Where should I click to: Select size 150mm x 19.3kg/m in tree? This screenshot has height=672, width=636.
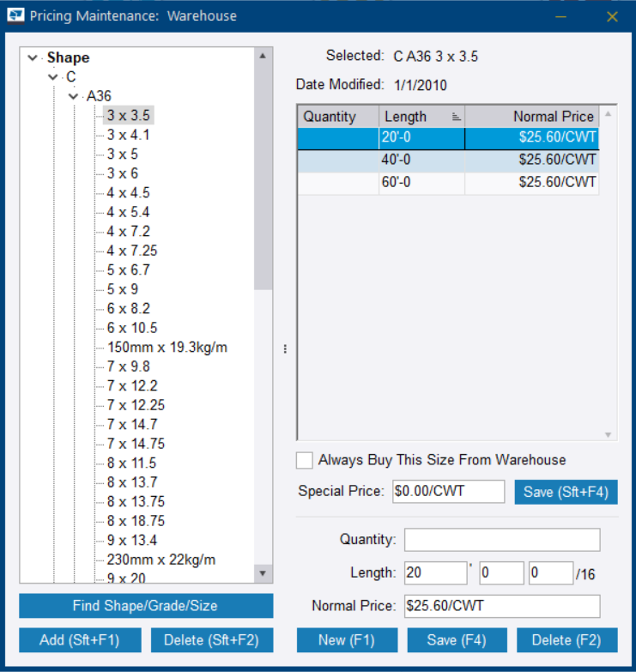tap(167, 347)
